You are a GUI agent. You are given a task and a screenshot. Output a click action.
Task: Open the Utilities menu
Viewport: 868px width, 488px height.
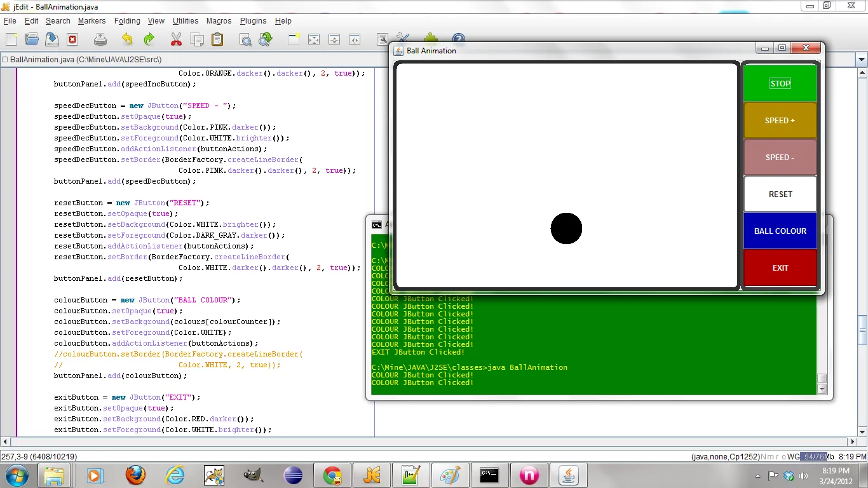click(186, 21)
